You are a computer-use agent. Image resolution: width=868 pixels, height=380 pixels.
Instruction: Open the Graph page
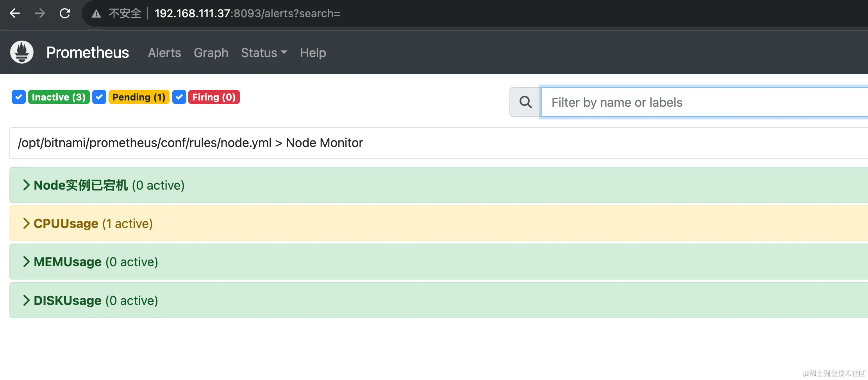[x=211, y=53]
